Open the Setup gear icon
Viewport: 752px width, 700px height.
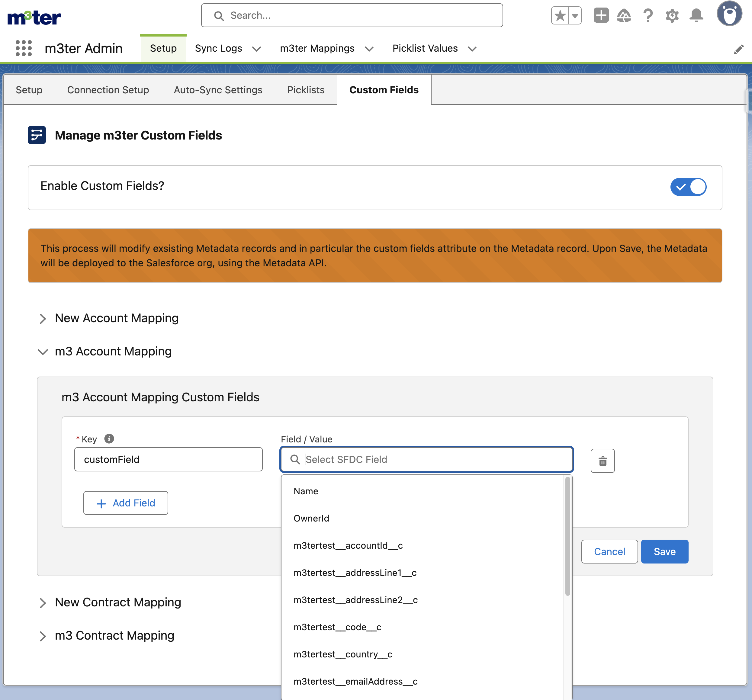672,16
